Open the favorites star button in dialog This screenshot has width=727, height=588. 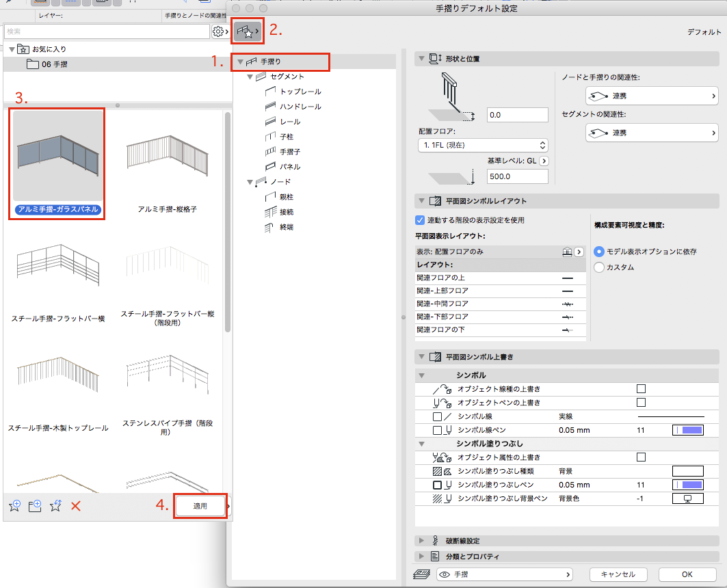247,31
